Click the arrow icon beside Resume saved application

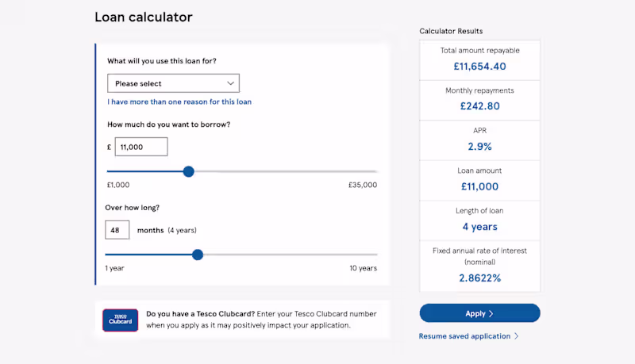(517, 336)
